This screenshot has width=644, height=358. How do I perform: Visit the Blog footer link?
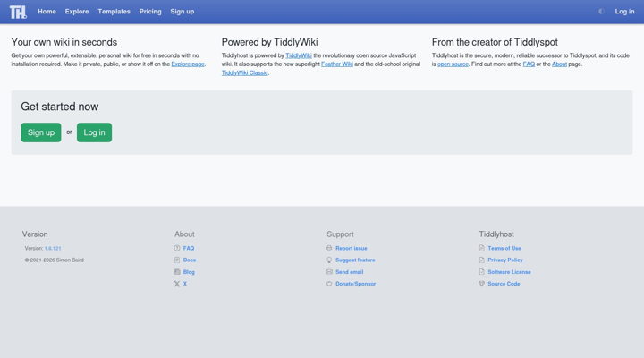pyautogui.click(x=189, y=272)
